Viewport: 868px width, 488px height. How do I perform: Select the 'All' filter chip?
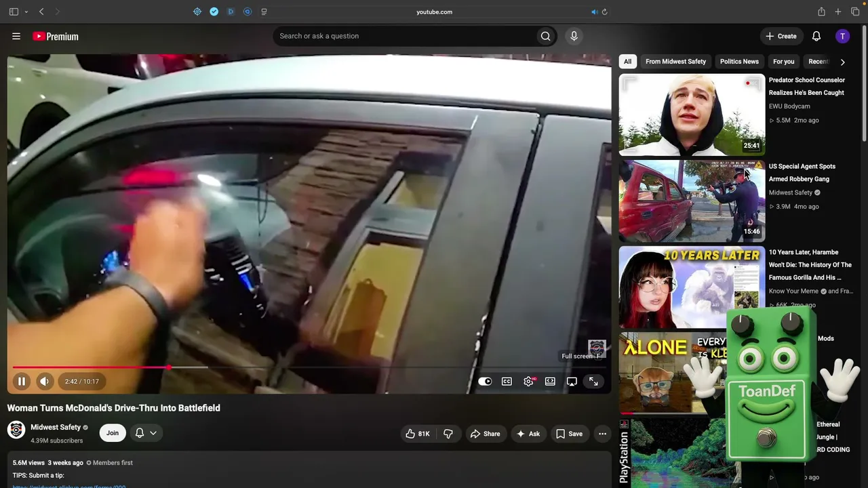(x=627, y=62)
